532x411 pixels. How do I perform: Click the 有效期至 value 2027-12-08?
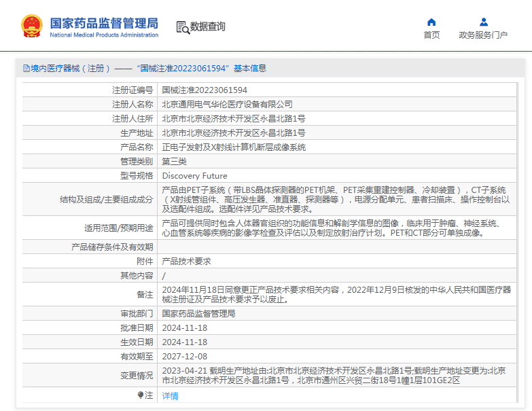[185, 357]
